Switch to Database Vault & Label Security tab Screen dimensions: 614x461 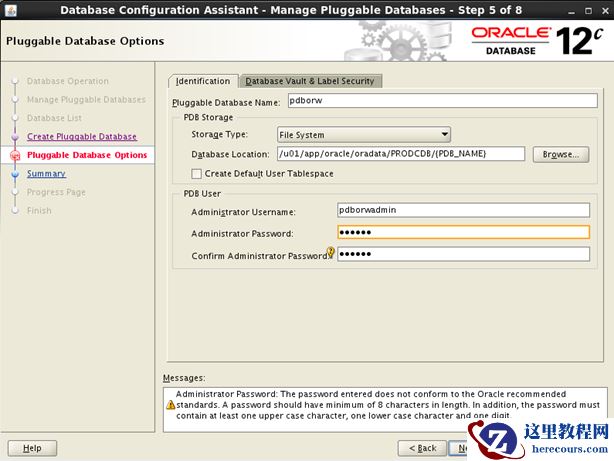click(312, 81)
